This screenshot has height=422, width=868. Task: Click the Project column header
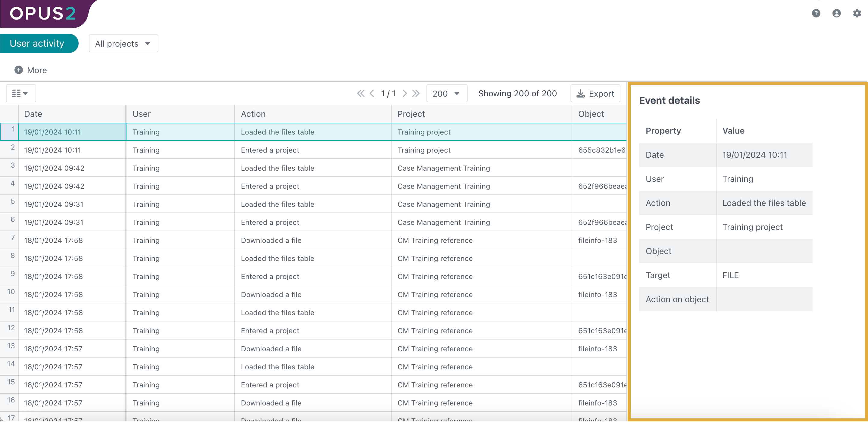pyautogui.click(x=411, y=114)
